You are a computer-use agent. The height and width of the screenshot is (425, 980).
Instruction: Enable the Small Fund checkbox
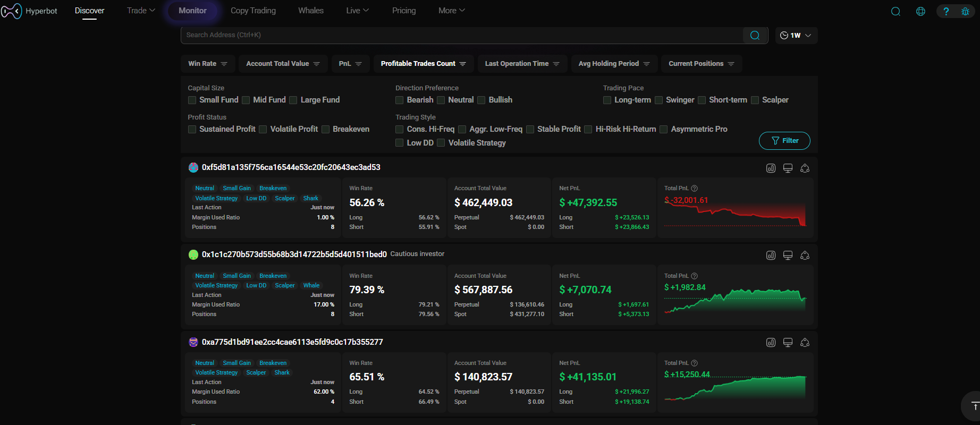point(192,100)
